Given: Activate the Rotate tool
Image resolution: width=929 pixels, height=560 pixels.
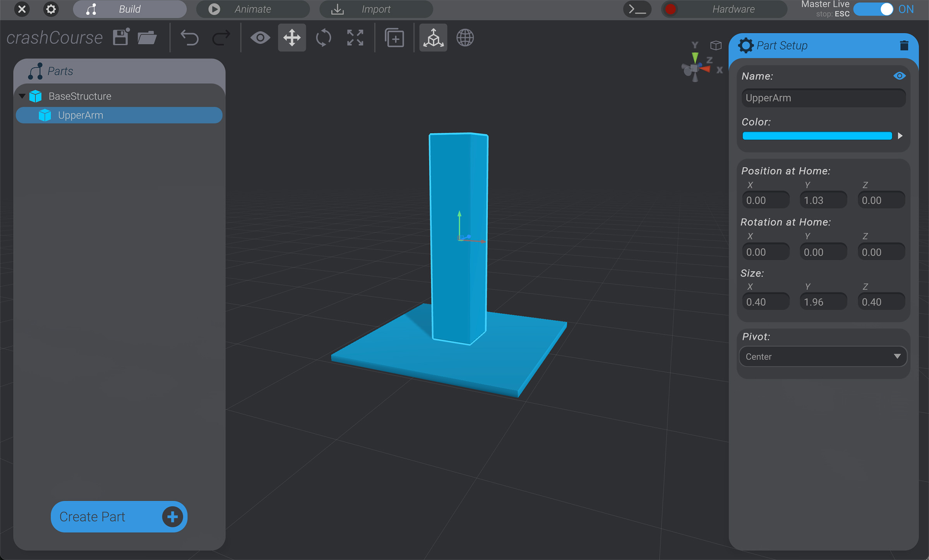Looking at the screenshot, I should pyautogui.click(x=323, y=38).
